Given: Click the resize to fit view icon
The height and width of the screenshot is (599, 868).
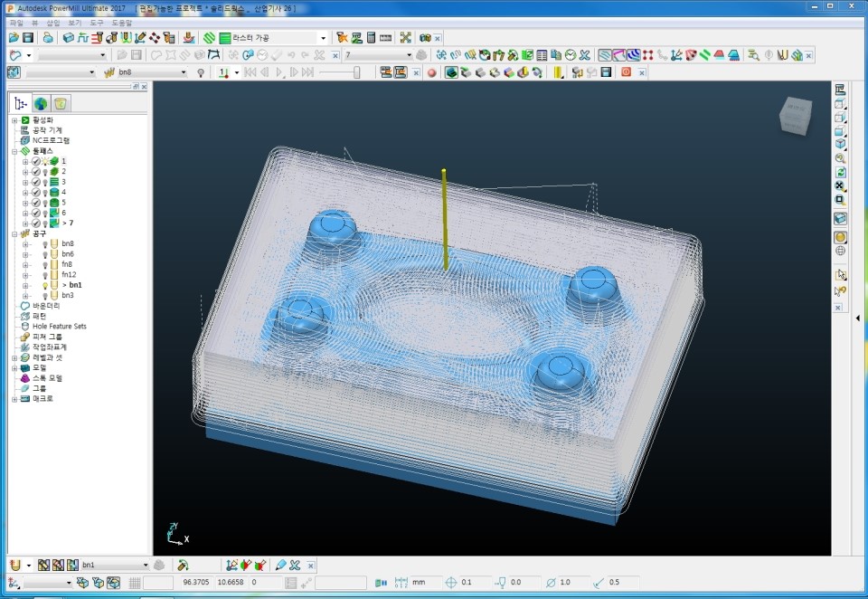Looking at the screenshot, I should coord(840,185).
